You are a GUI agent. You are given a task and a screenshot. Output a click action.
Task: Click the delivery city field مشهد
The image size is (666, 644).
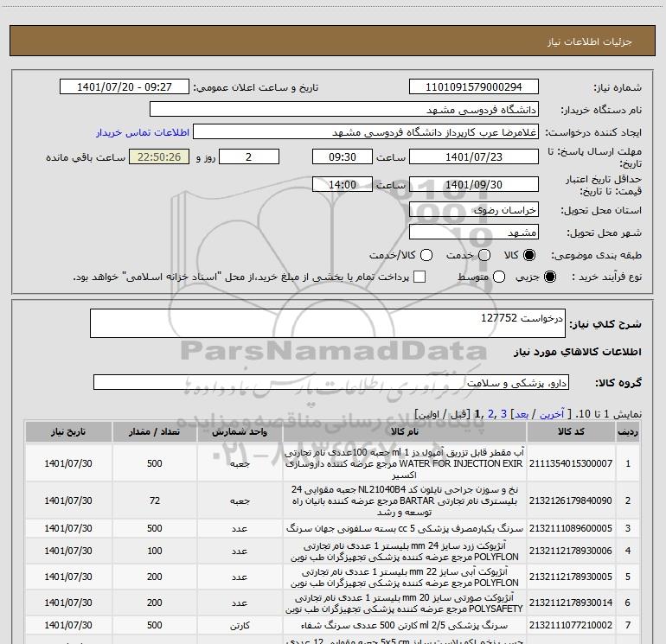(474, 232)
